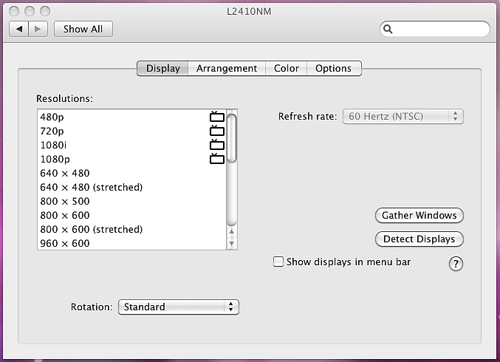Click the Detect Displays button

(x=419, y=239)
